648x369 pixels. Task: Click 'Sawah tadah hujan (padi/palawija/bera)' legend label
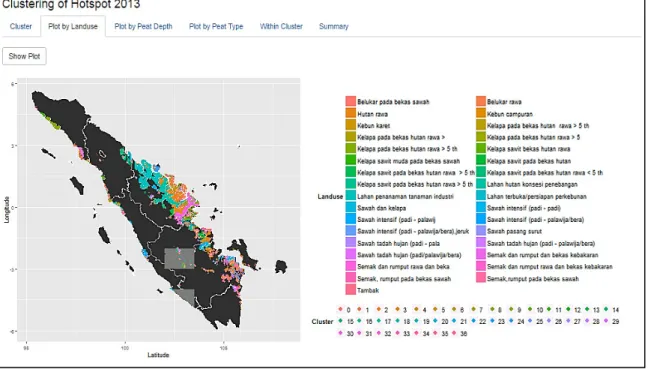[x=409, y=255]
